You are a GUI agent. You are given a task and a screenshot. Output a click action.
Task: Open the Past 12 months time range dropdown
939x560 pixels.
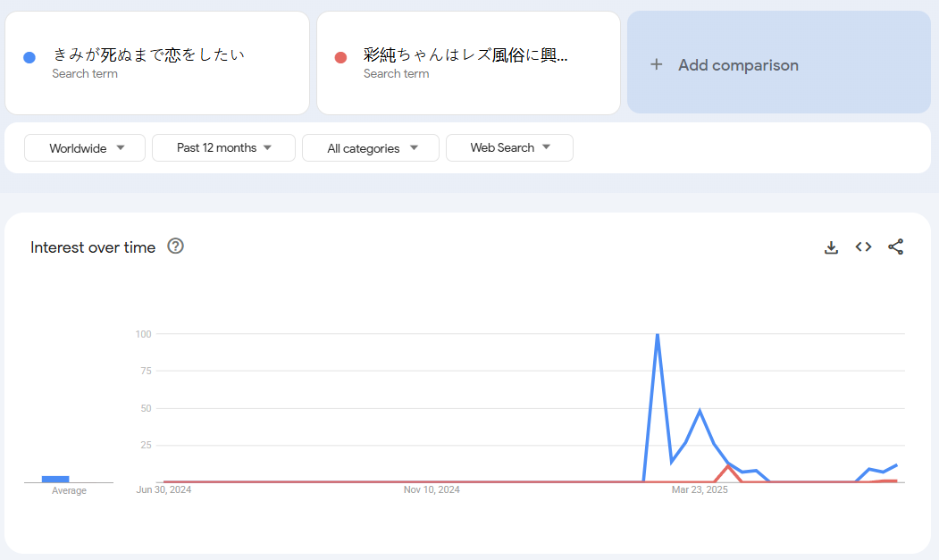click(x=223, y=148)
